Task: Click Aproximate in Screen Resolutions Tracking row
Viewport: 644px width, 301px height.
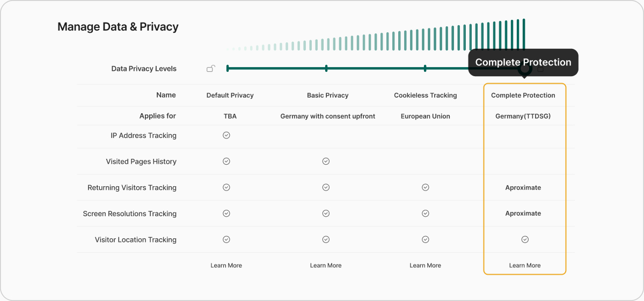Action: [523, 214]
